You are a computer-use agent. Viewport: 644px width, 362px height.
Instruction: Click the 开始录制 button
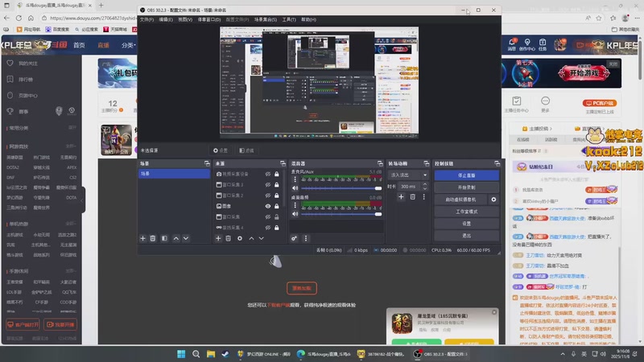(x=467, y=187)
